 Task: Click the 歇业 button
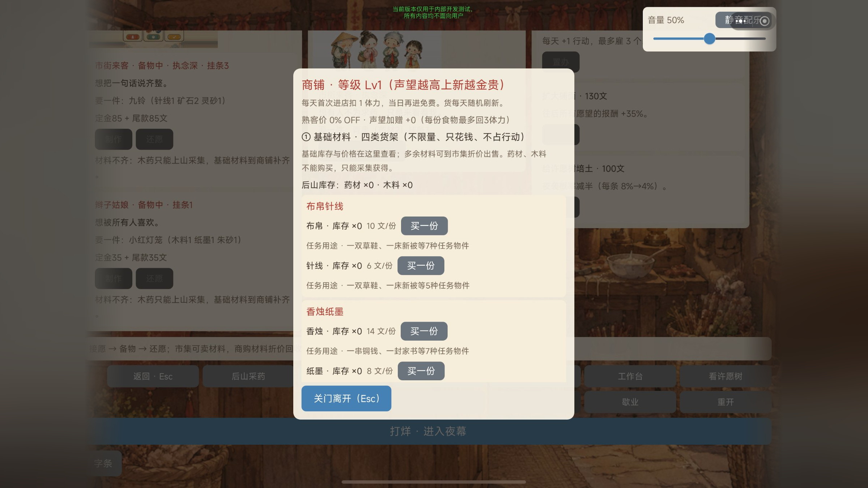(x=630, y=402)
